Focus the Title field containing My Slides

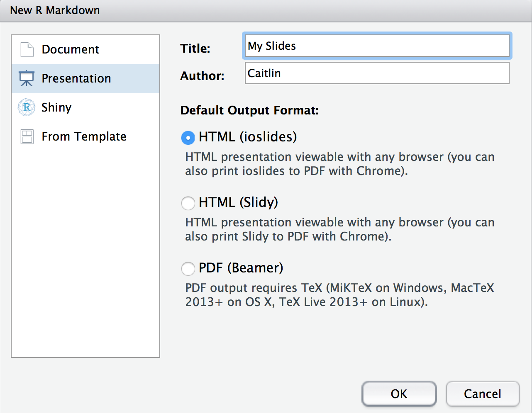[377, 46]
